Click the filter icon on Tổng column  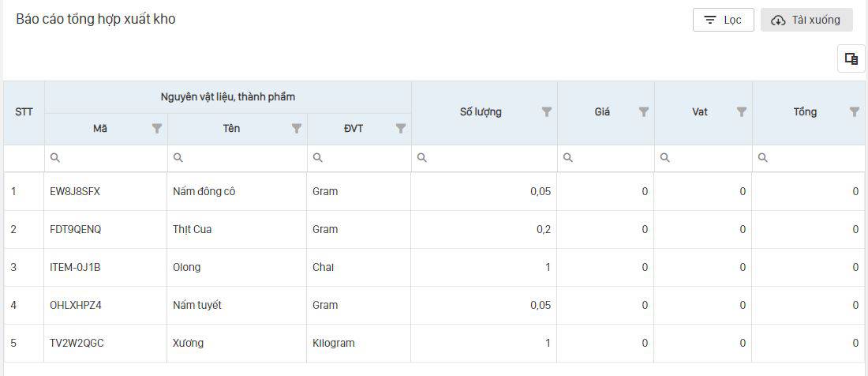point(855,112)
